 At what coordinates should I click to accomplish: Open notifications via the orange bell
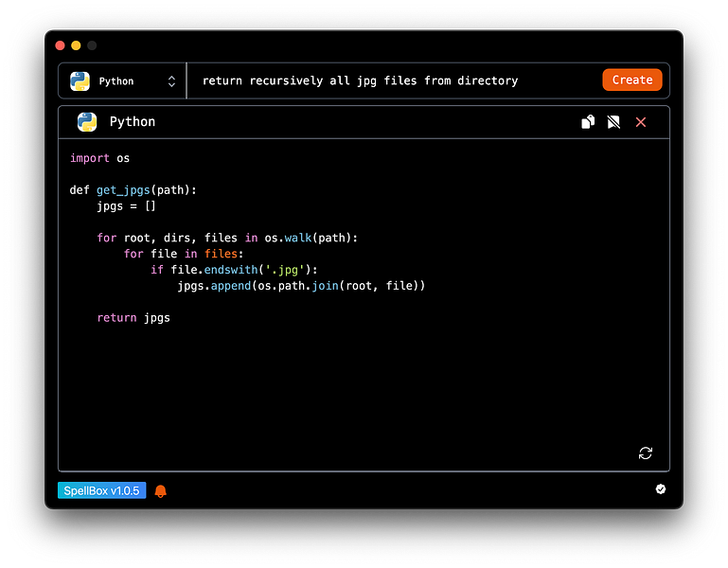[160, 491]
